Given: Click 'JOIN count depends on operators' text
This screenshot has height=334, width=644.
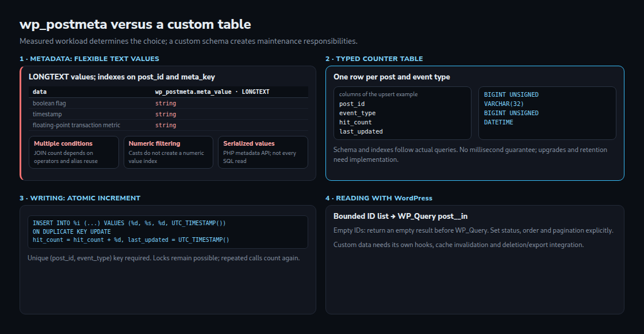Looking at the screenshot, I should pos(66,157).
